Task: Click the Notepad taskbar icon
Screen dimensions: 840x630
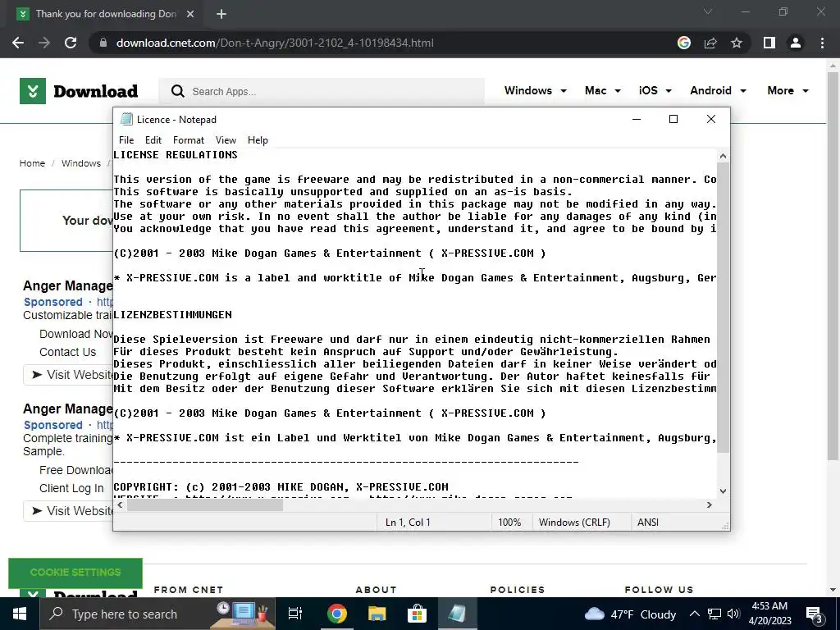Action: coord(457,614)
